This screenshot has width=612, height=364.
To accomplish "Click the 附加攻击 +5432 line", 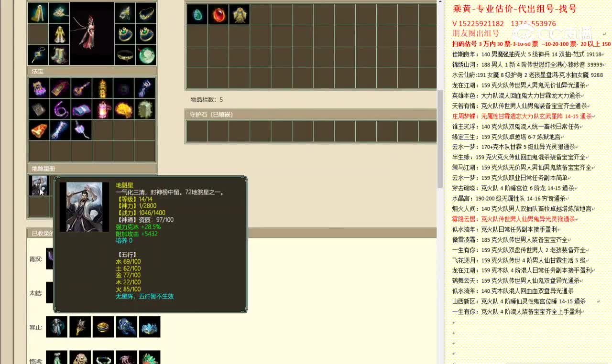I will pos(137,234).
